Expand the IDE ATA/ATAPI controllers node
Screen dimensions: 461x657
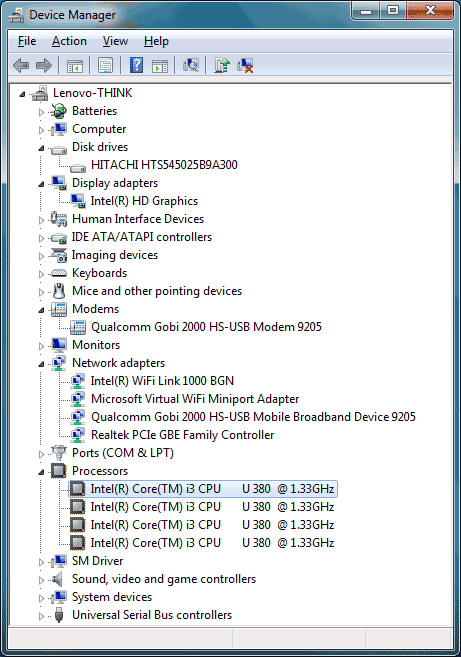[41, 238]
